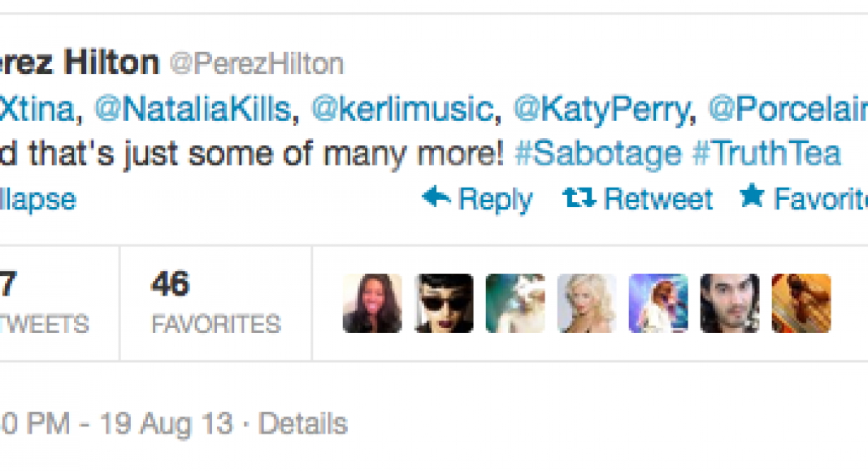Viewport: 868px width, 471px height.
Task: Click the Retweet arrows icon
Action: (x=579, y=197)
